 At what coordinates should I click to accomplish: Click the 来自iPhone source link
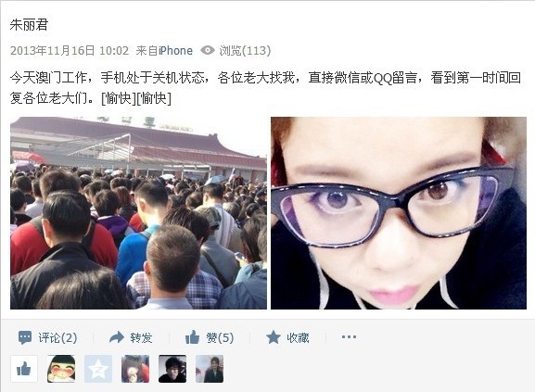(164, 51)
